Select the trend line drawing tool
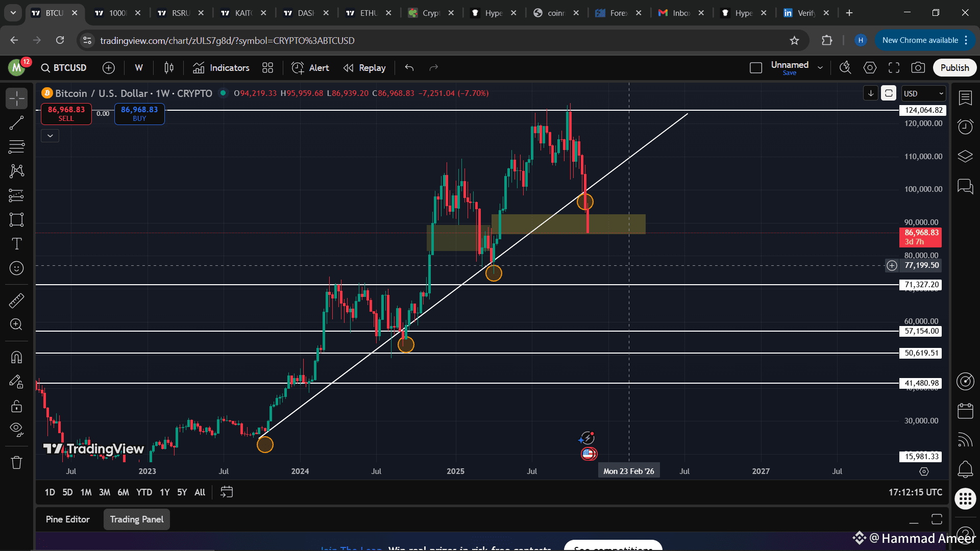The image size is (980, 551). point(16,122)
